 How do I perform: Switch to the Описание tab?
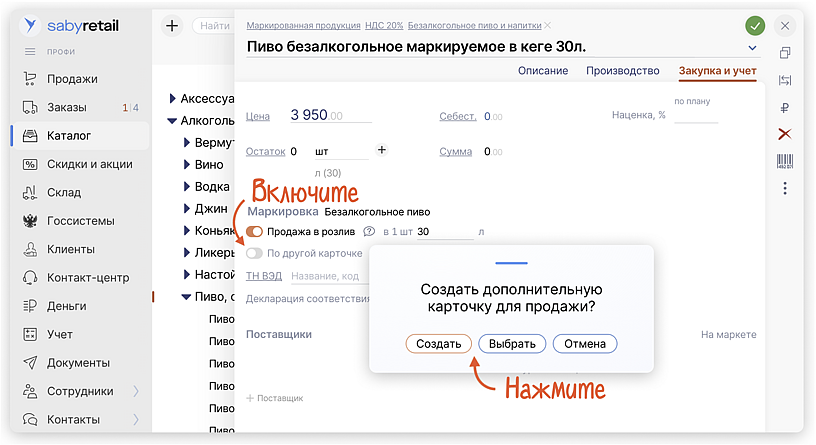tap(543, 71)
